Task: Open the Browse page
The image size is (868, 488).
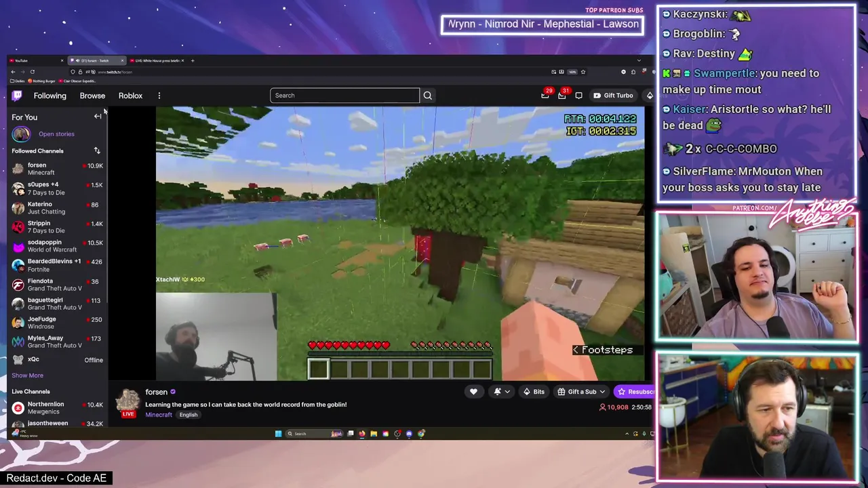Action: pos(92,96)
